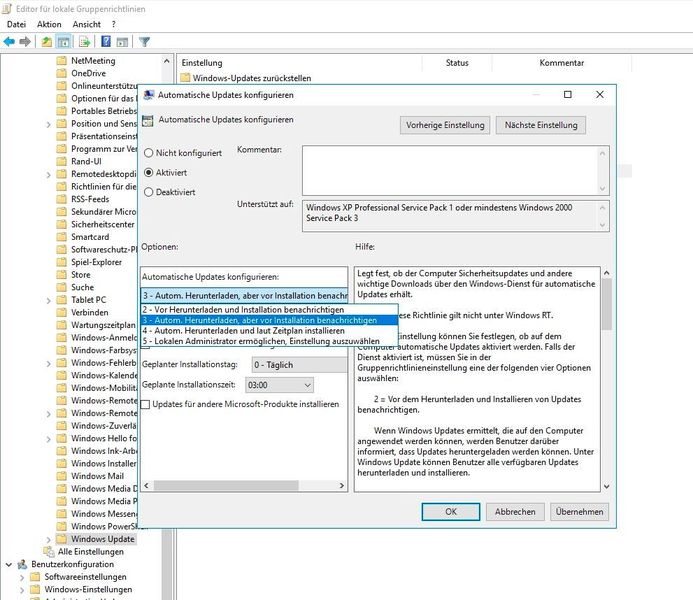
Task: Click the Windows Mail folder icon
Action: click(x=61, y=476)
